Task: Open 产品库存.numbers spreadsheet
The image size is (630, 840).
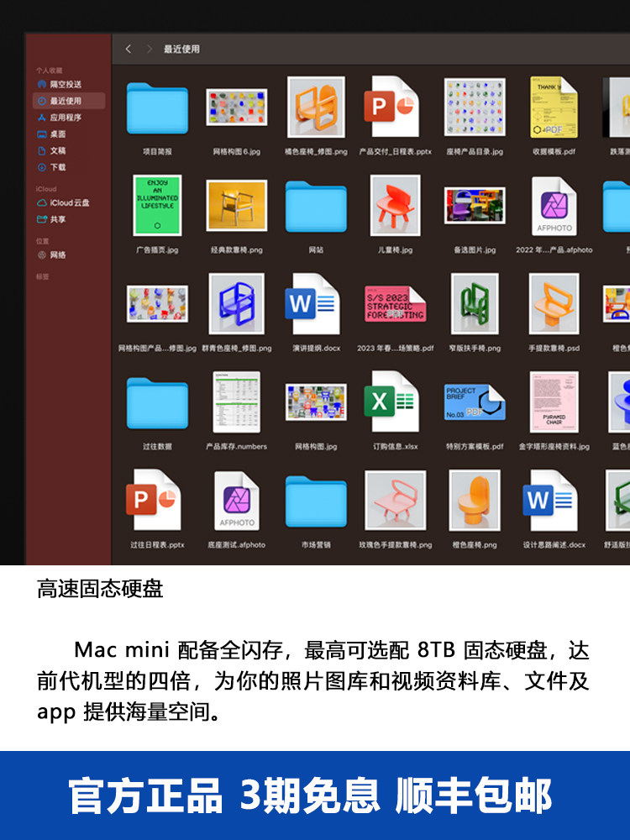Action: 236,402
